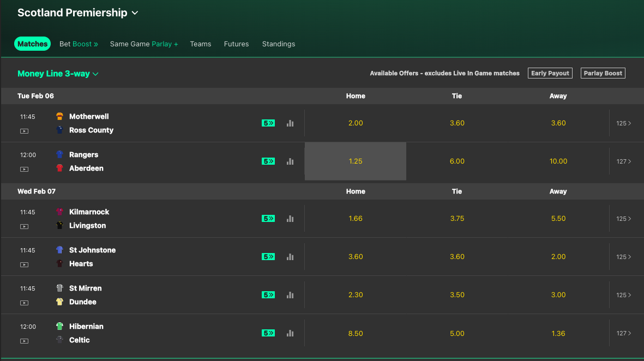View stats chart for Motherwell vs Ross County
The width and height of the screenshot is (644, 361).
tap(290, 123)
